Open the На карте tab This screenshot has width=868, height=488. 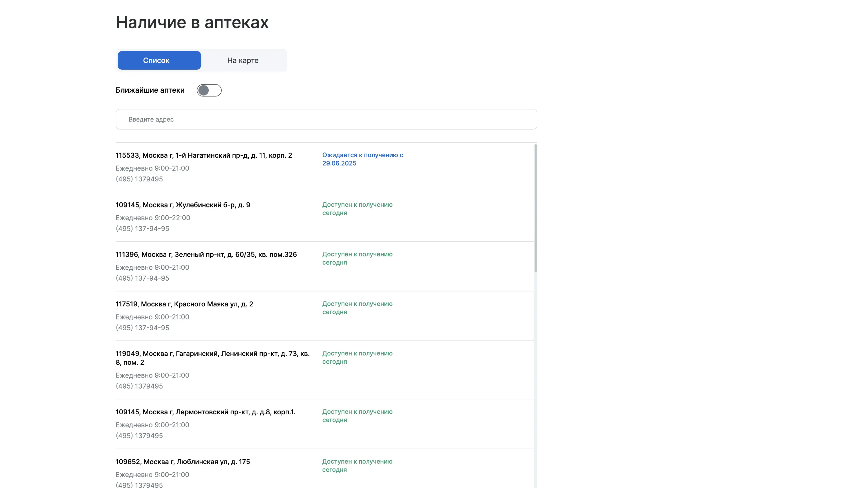click(243, 60)
